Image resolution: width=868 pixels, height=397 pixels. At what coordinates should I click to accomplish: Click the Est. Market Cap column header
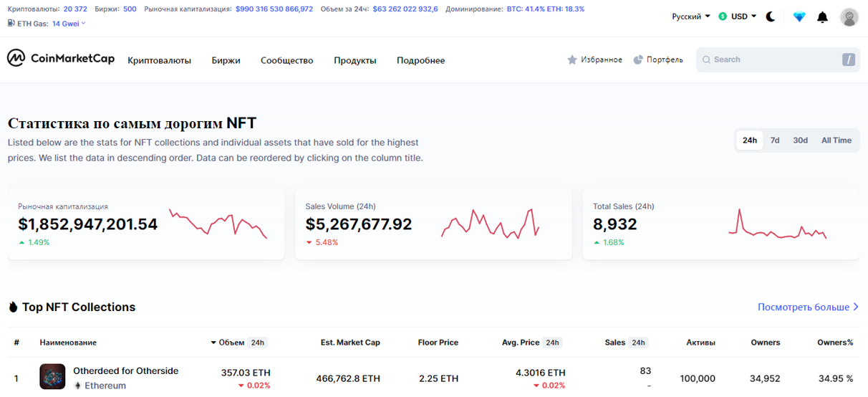[x=350, y=343]
